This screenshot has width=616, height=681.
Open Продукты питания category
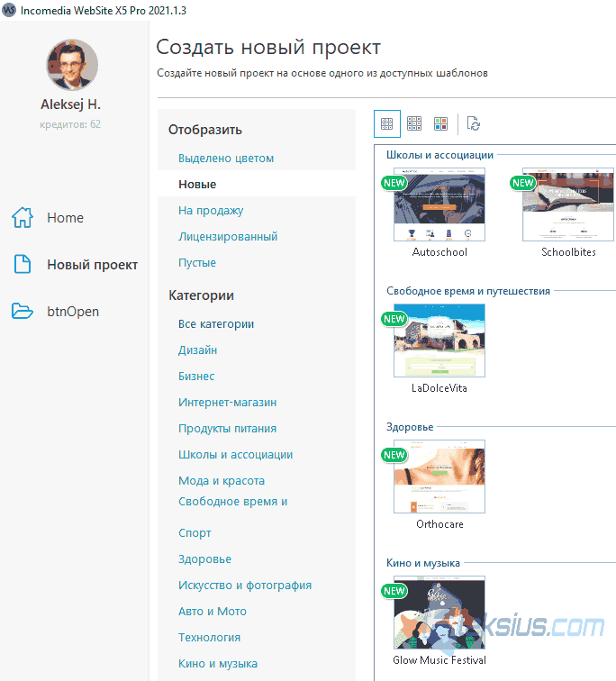[228, 428]
